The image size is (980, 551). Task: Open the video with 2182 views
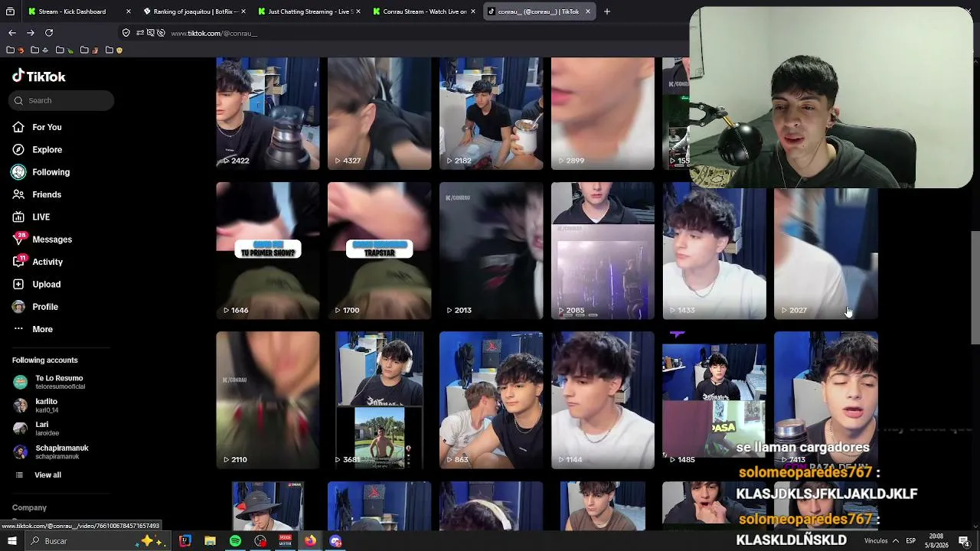[492, 113]
